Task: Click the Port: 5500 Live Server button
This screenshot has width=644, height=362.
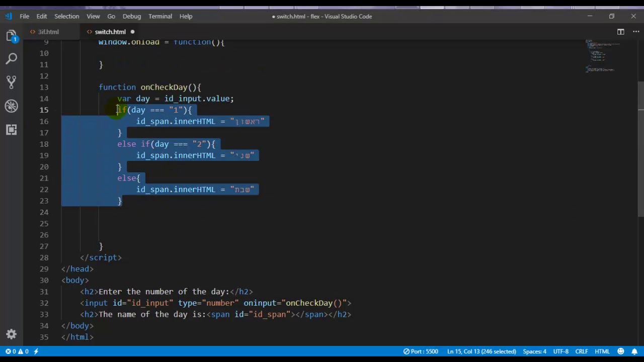Action: coord(421,351)
